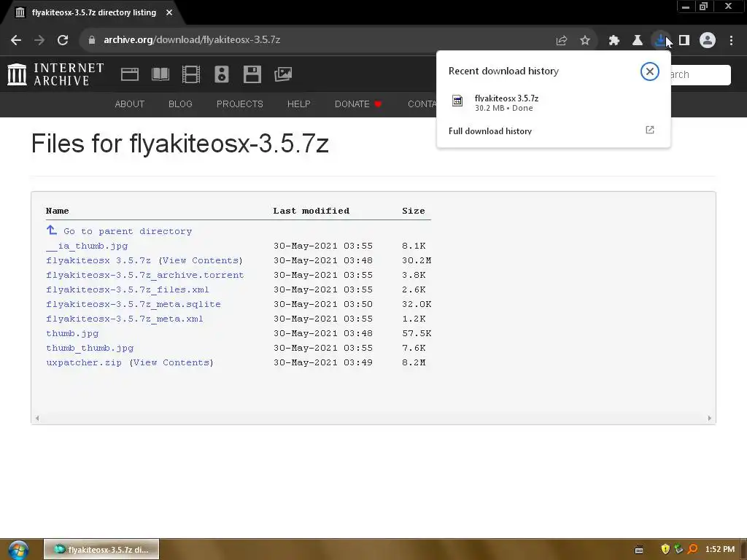Open __ia_thumb.jpg file link

click(x=87, y=246)
